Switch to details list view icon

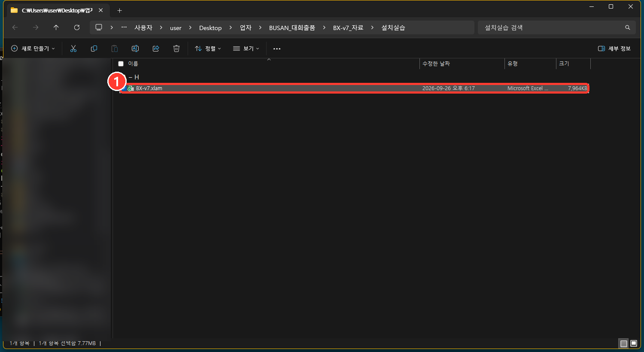tap(624, 343)
